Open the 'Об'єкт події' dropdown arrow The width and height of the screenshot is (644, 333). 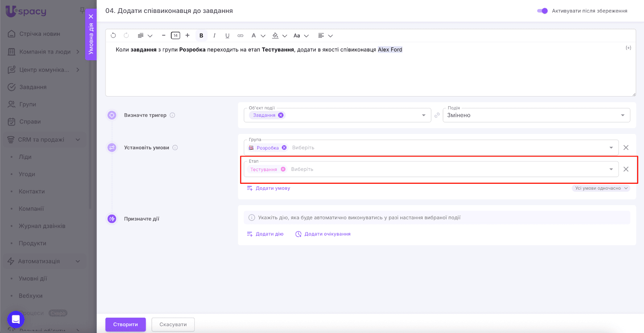point(423,115)
